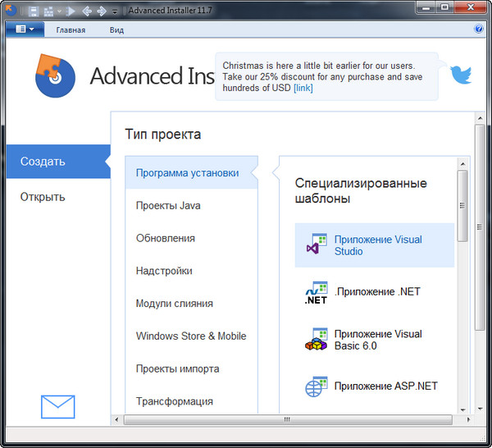The height and width of the screenshot is (448, 492).
Task: Click down arrow of outer vertical scrollbar
Action: tap(480, 409)
